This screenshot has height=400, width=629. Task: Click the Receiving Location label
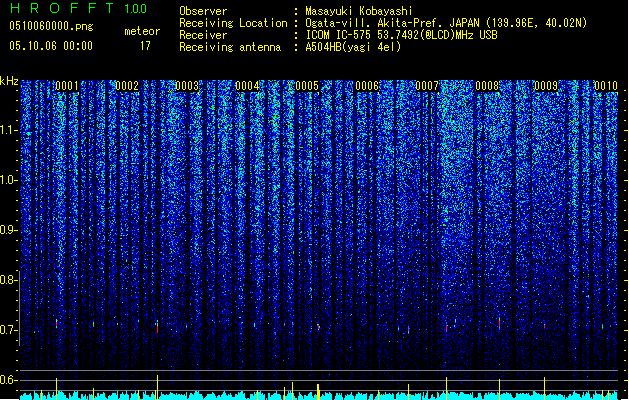(x=233, y=23)
